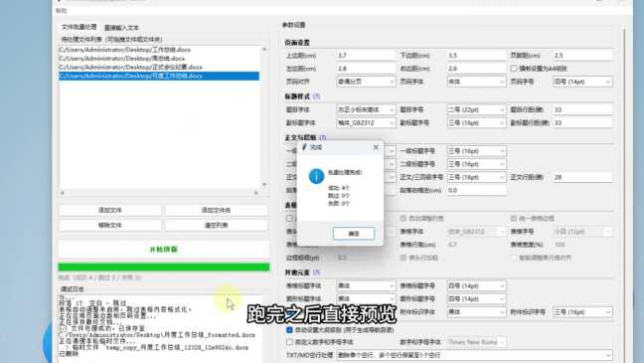Switch to the 文件批量处理 tab

coord(79,27)
